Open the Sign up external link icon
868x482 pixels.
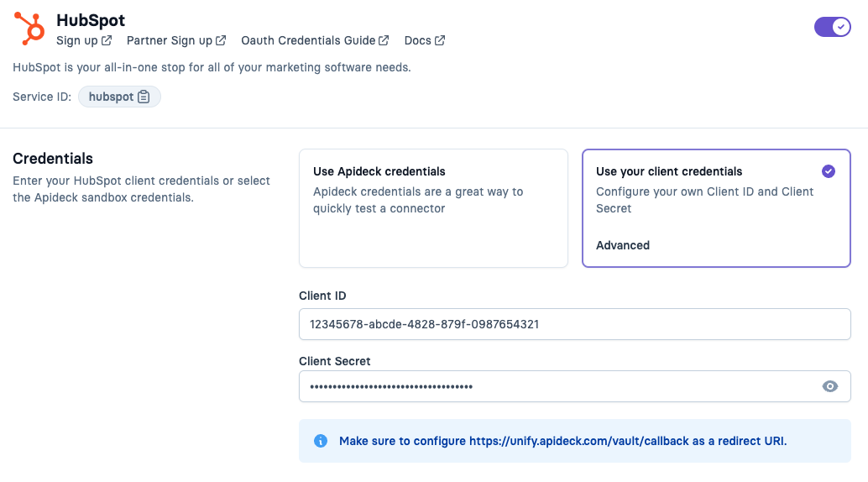pos(107,40)
